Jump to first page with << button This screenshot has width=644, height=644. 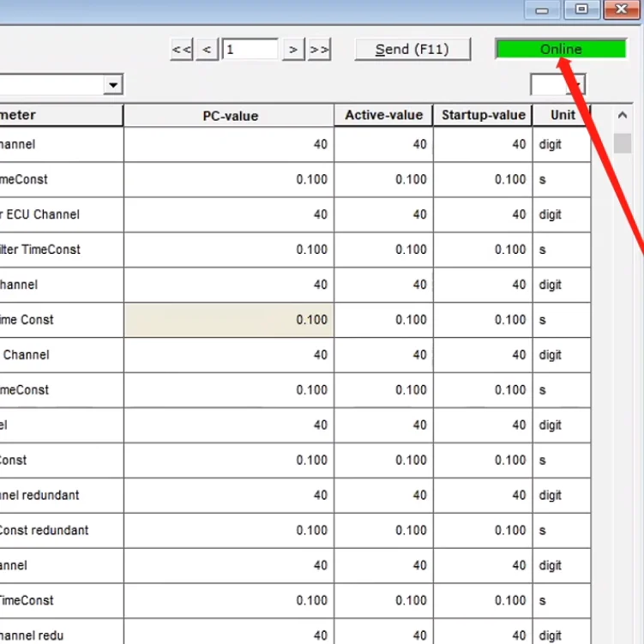tap(182, 50)
